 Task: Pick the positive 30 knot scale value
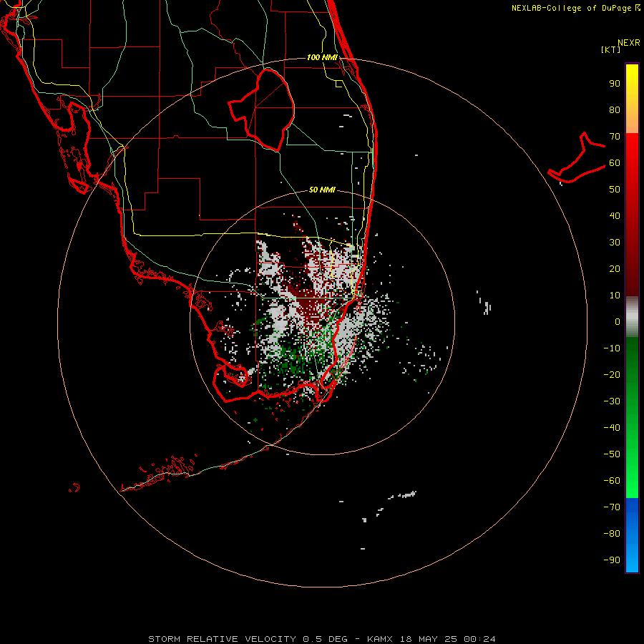pyautogui.click(x=615, y=243)
